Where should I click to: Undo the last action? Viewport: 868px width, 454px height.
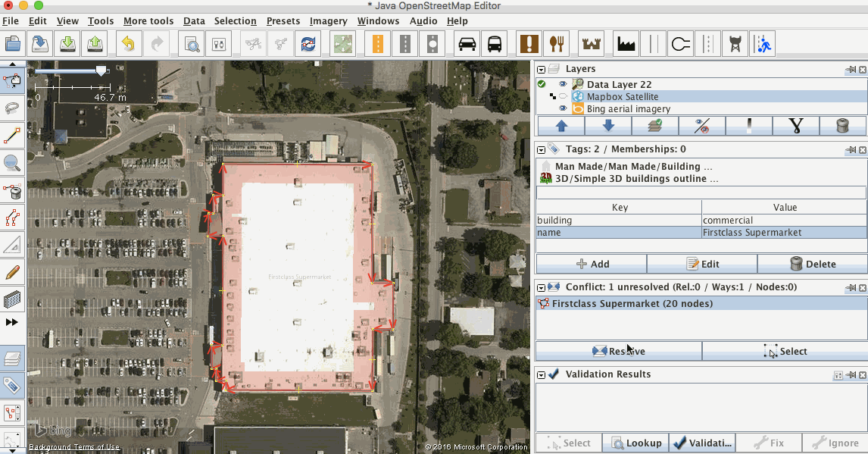[x=128, y=43]
